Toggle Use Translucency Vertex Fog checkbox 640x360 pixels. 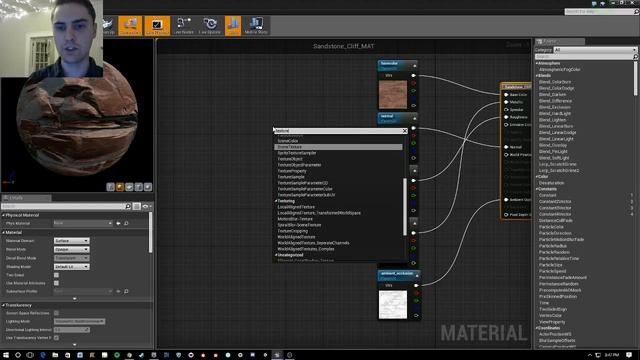[x=56, y=338]
